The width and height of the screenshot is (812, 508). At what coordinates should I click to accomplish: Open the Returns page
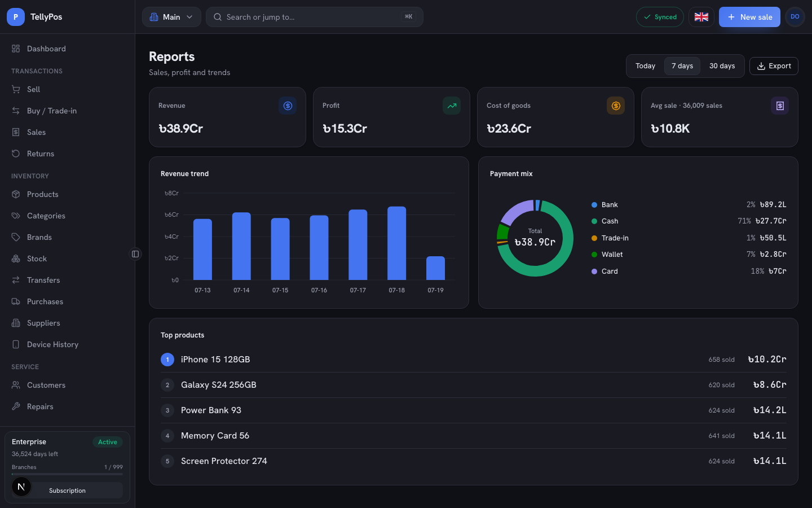pyautogui.click(x=67, y=154)
